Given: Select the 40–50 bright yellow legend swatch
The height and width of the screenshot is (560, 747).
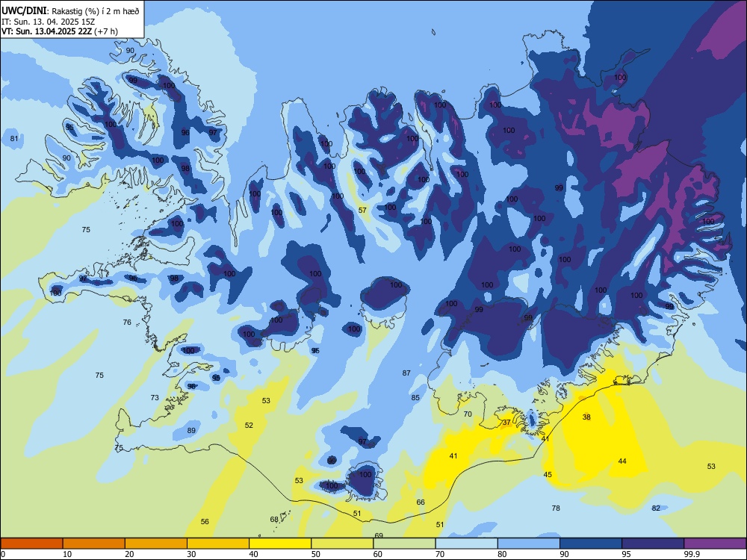Looking at the screenshot, I should (x=280, y=544).
